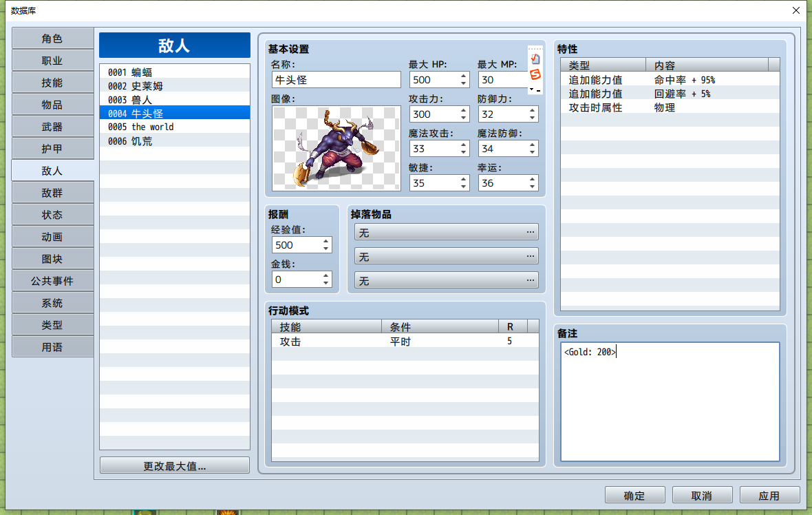Select the 攻击时属性 物理 trait row
812x515 pixels.
pos(670,107)
